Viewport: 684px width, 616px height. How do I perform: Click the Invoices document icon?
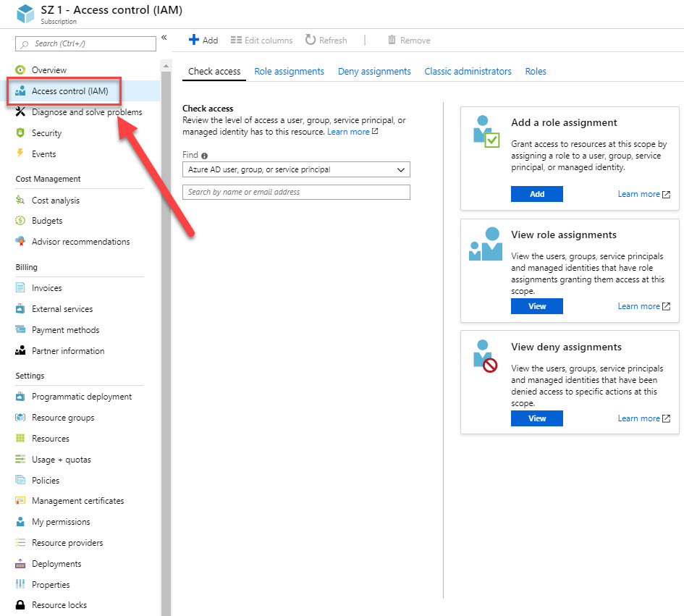(20, 287)
